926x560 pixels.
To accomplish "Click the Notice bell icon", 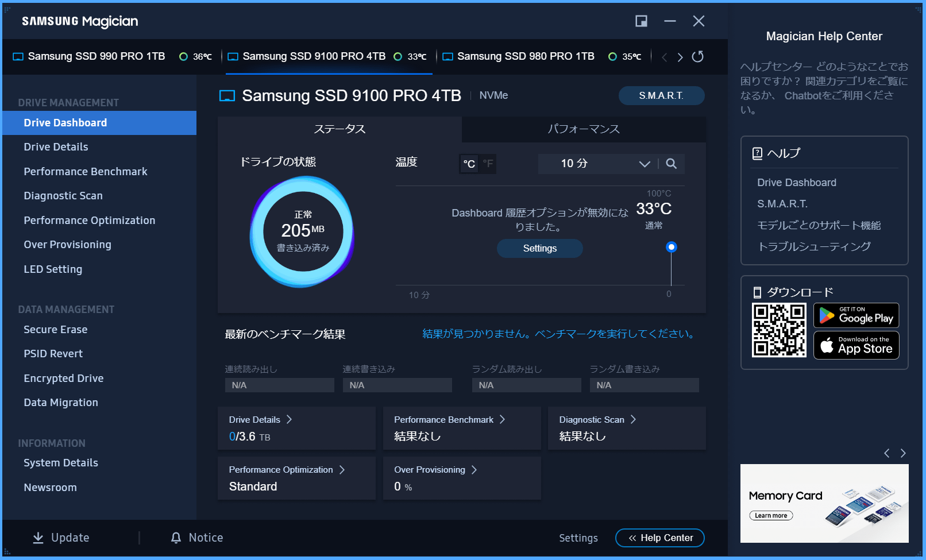I will click(x=176, y=538).
